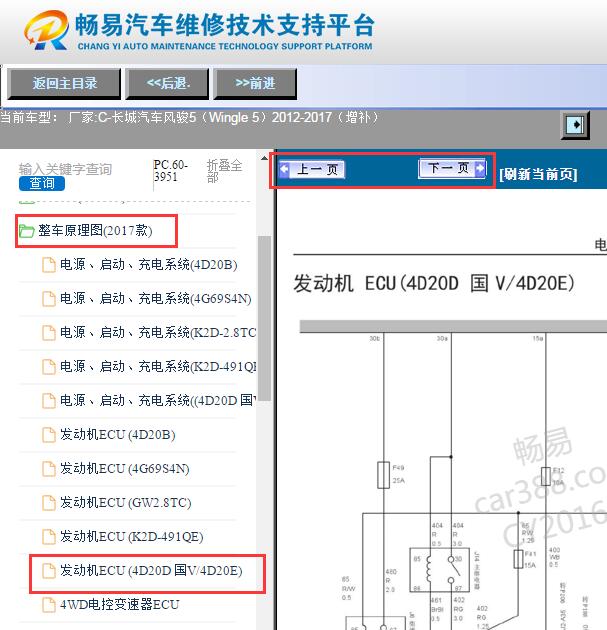Image resolution: width=607 pixels, height=630 pixels.
Task: Open 电源、启动、充电系统(4D20B)
Action: coord(149,265)
